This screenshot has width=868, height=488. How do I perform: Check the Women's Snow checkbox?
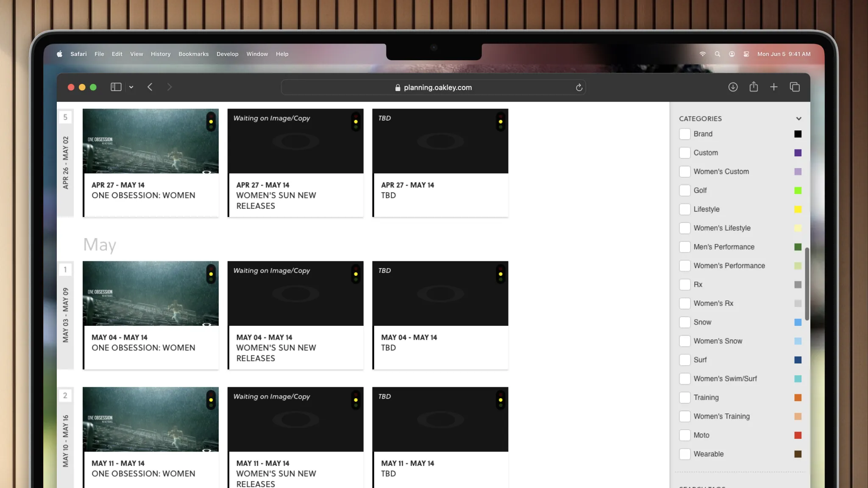click(x=684, y=341)
